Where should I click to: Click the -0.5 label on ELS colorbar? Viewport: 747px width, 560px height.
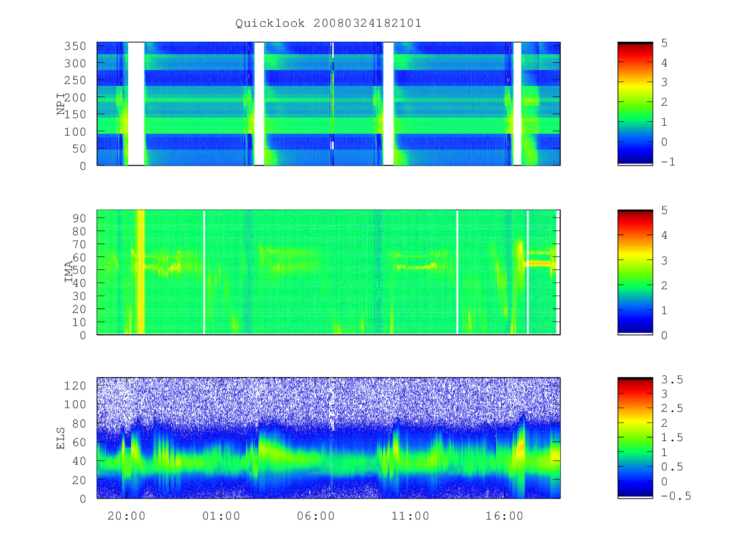(676, 496)
